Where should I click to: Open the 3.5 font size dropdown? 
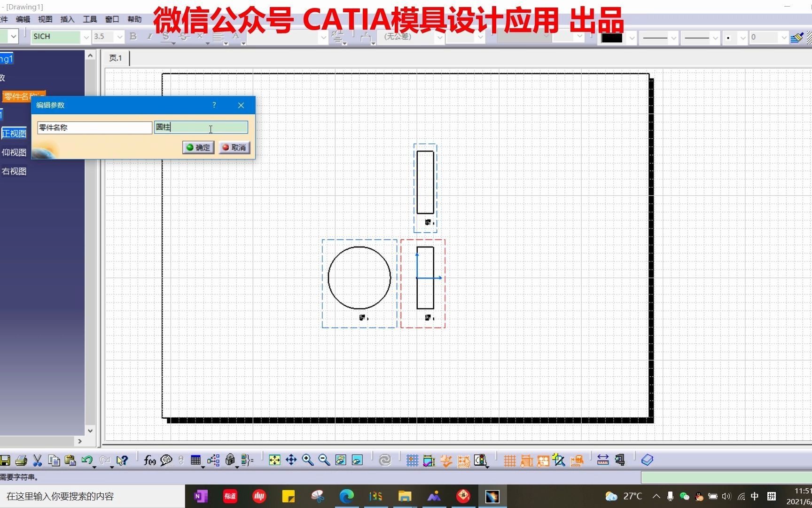coord(119,37)
